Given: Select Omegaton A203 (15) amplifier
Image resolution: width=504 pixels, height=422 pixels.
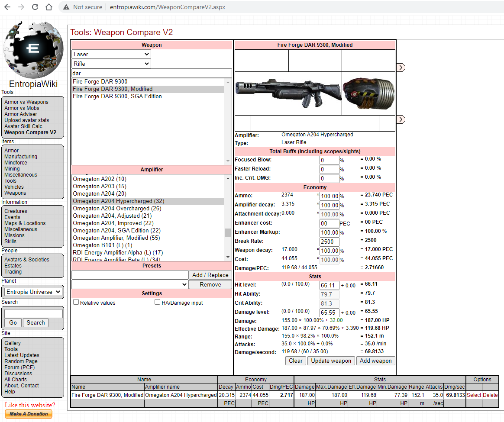Looking at the screenshot, I should point(148,187).
